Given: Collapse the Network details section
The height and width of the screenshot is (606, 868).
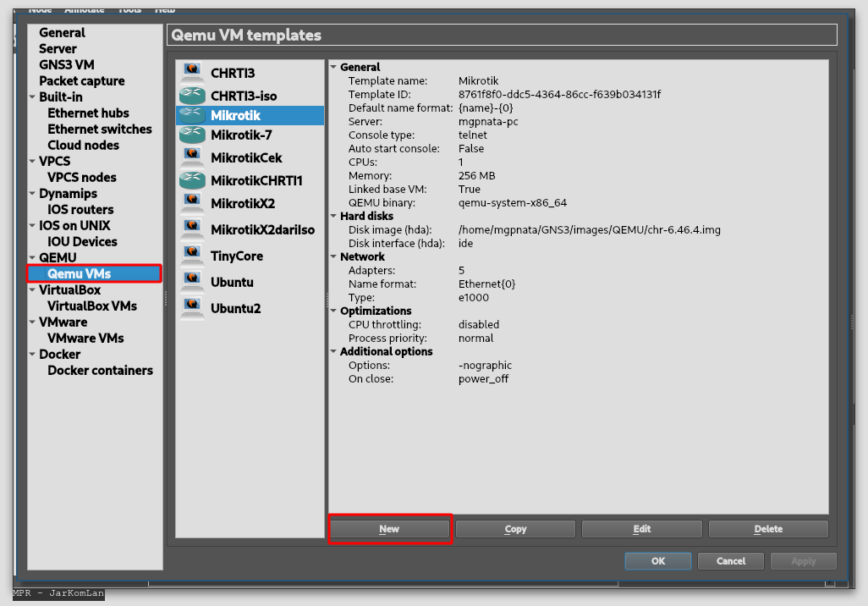Looking at the screenshot, I should [333, 256].
